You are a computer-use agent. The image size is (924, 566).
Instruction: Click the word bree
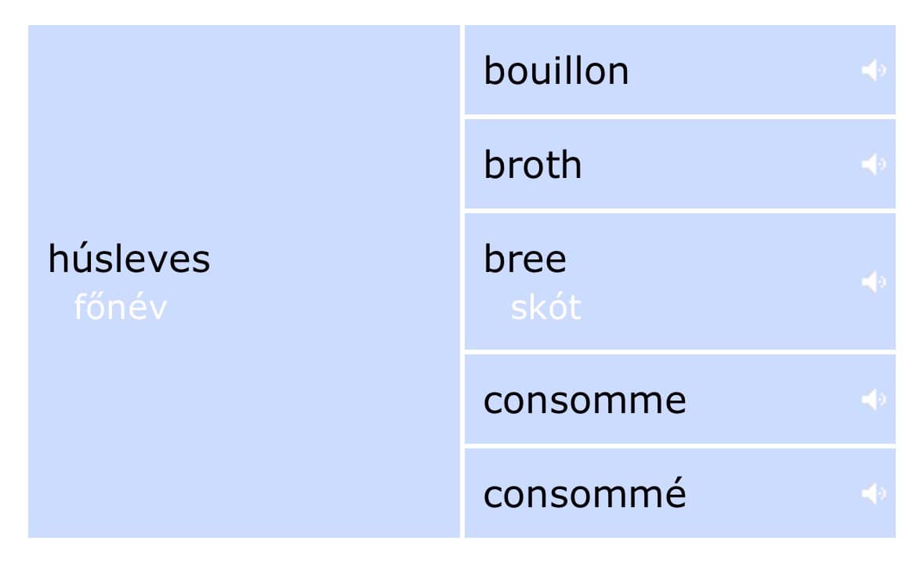tap(525, 259)
